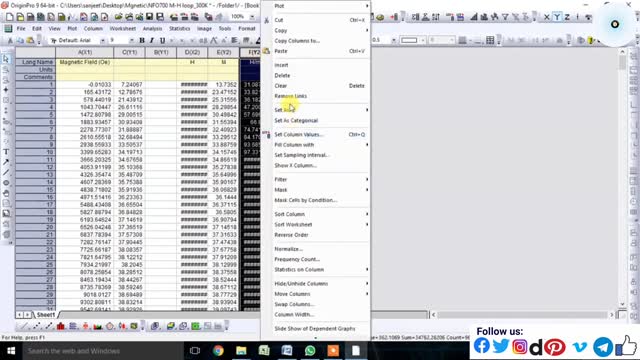Toggle Underline text formatting

click(162, 40)
